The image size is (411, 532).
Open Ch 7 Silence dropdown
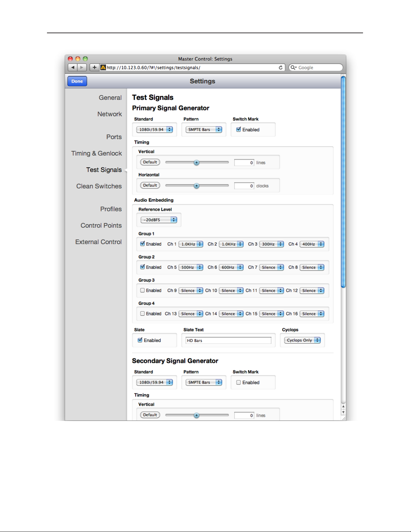(271, 267)
